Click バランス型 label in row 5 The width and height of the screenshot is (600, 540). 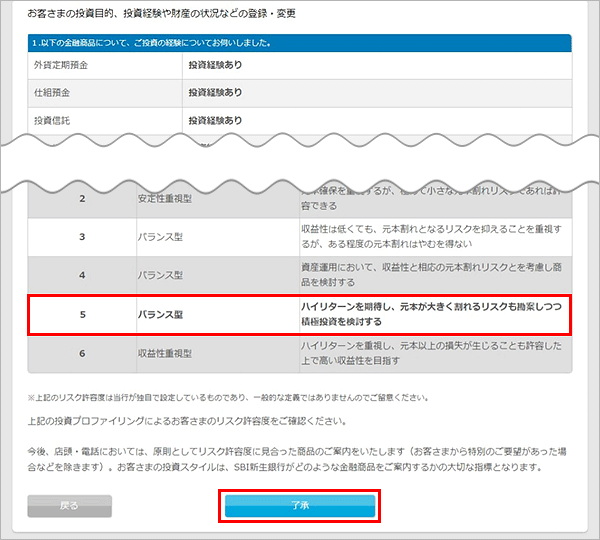click(160, 314)
